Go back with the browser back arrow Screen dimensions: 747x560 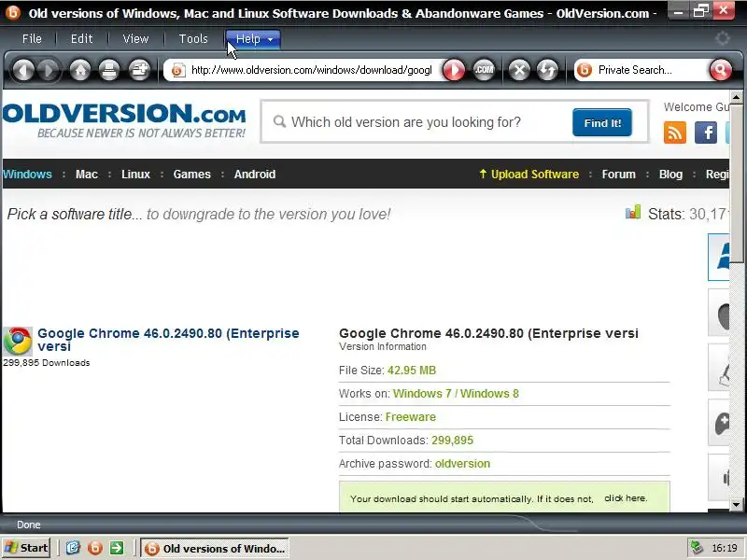point(22,71)
